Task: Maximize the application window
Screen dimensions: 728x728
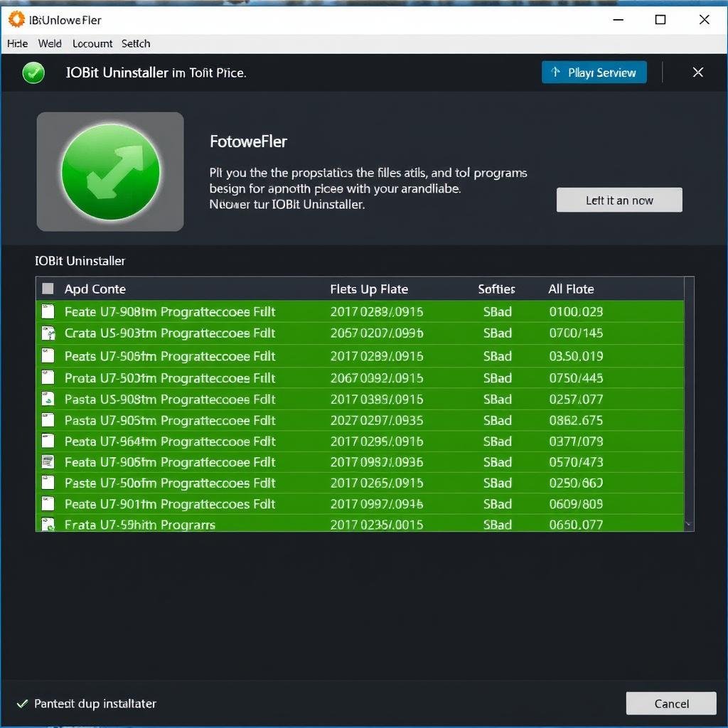Action: [x=660, y=19]
